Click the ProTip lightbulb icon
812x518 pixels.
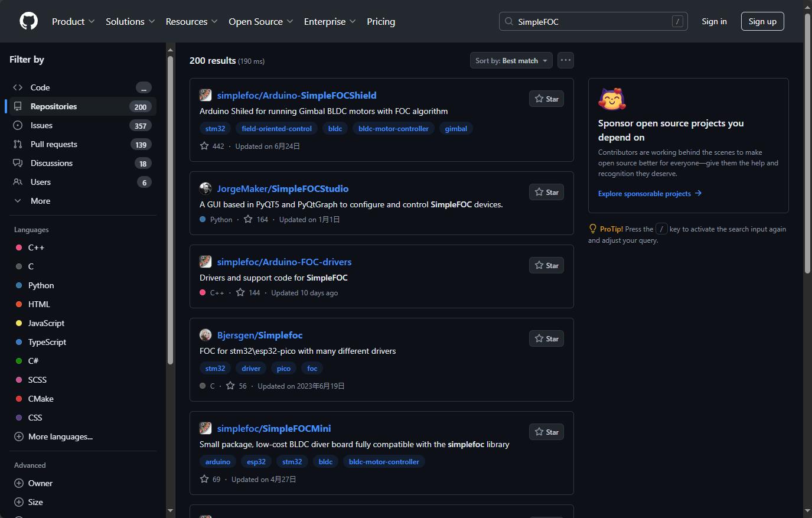click(x=593, y=229)
